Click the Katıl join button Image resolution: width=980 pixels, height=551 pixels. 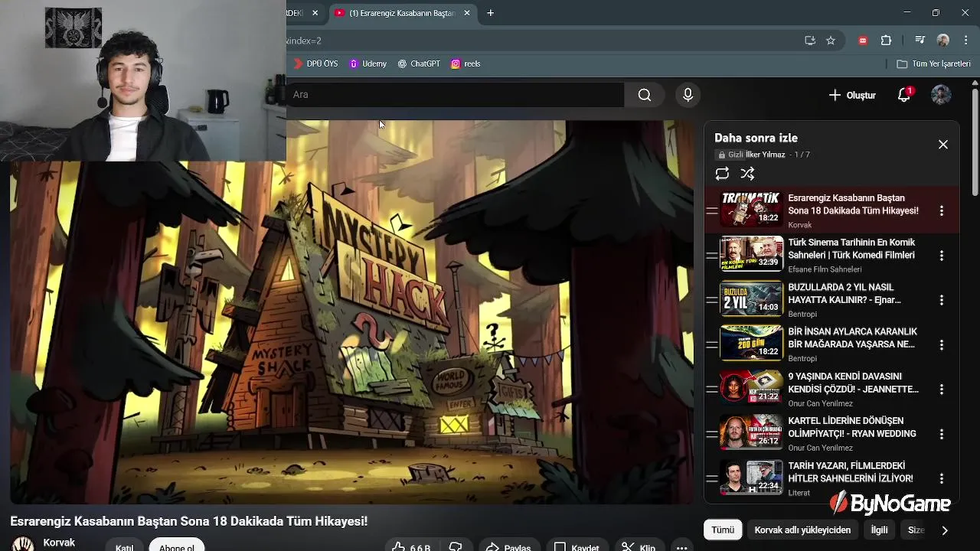(124, 546)
